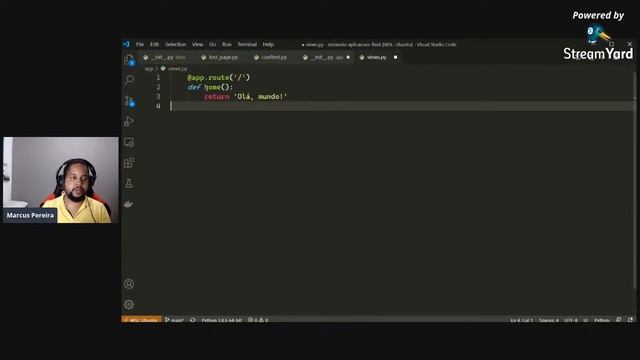Open the Explorer view in the activity bar
The width and height of the screenshot is (640, 360).
(129, 60)
